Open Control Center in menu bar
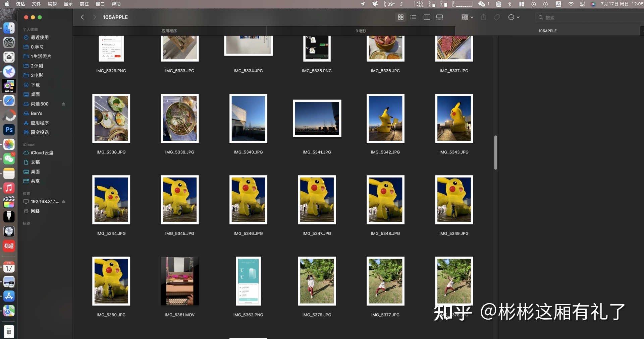 [x=583, y=4]
